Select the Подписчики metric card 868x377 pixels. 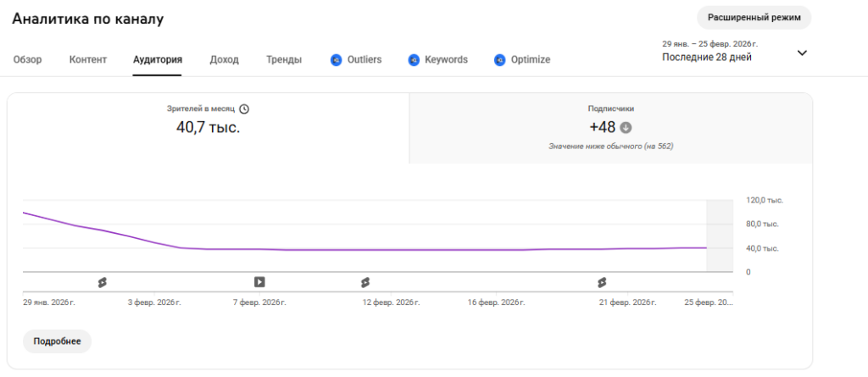coord(610,128)
